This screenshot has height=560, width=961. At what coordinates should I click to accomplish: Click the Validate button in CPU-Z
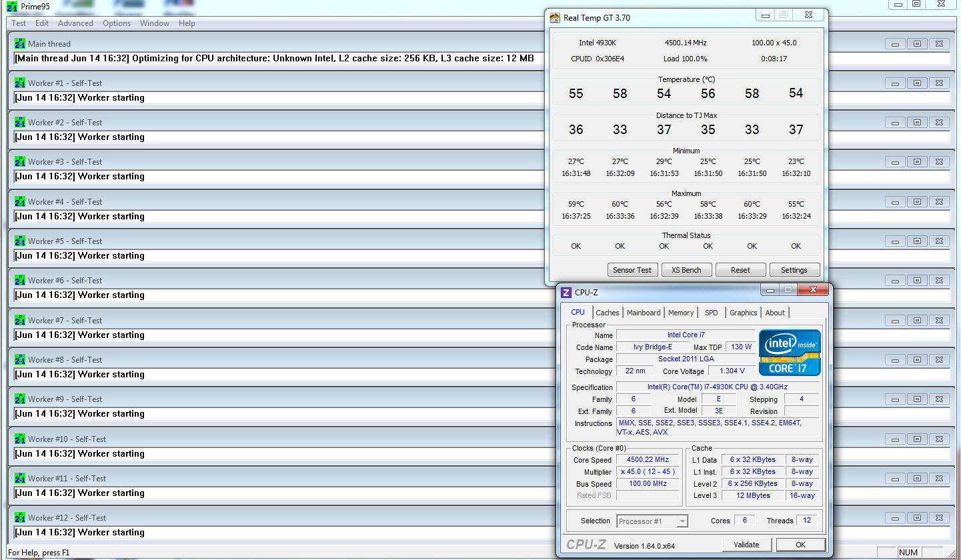click(x=746, y=545)
